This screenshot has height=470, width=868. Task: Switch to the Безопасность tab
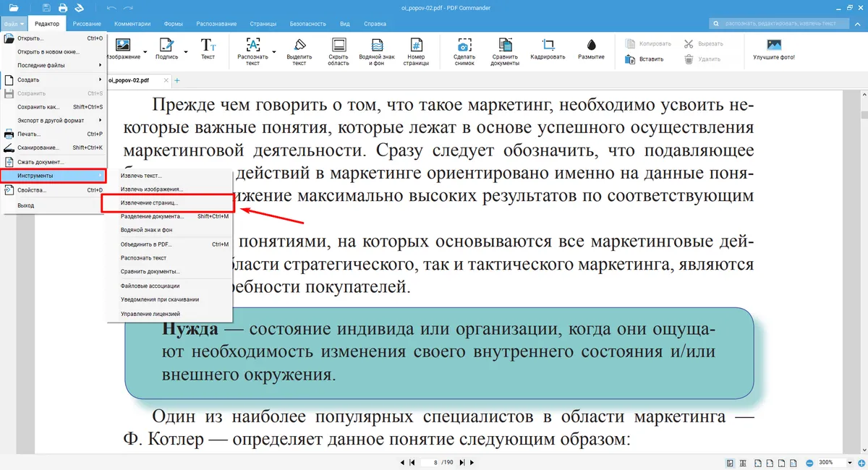click(309, 24)
